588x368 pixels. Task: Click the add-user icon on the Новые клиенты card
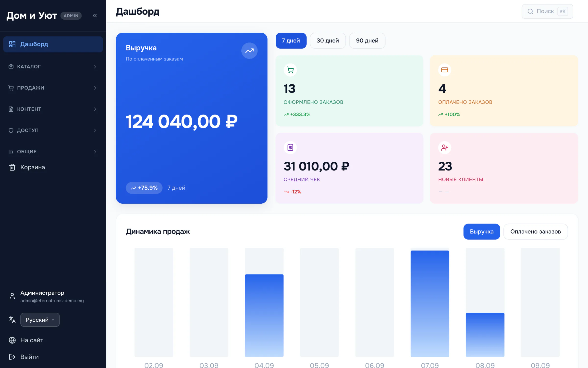coord(445,147)
